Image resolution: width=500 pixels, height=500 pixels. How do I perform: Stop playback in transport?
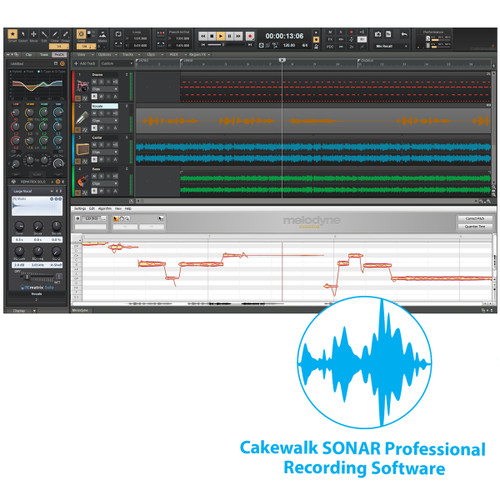212,36
